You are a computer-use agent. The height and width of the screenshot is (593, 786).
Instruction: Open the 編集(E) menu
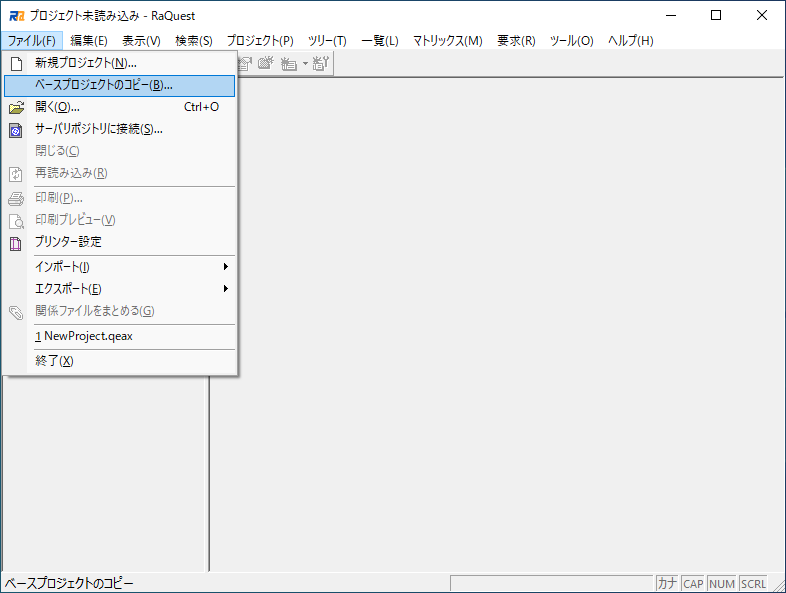coord(89,41)
